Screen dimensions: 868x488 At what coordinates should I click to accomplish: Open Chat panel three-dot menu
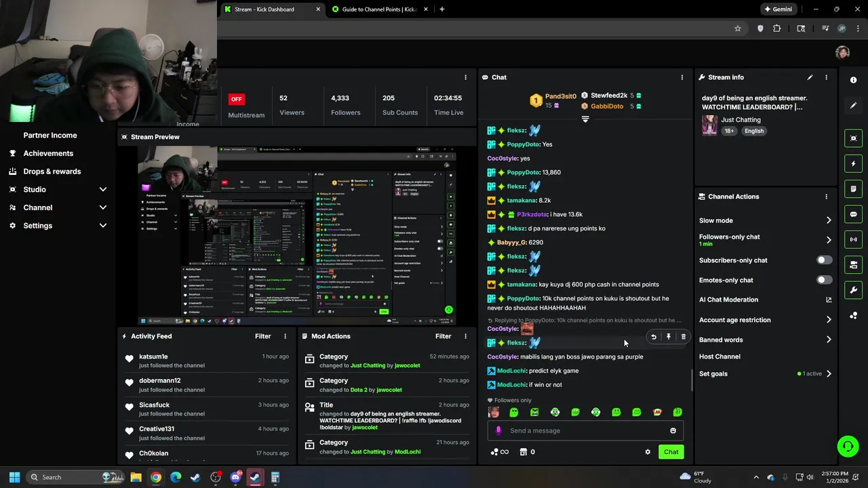tap(682, 77)
